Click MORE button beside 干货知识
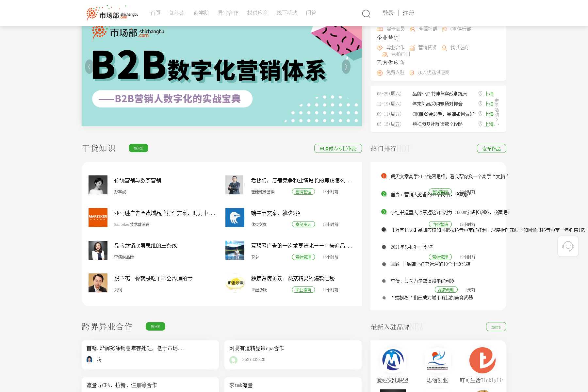This screenshot has height=392, width=588. [139, 148]
